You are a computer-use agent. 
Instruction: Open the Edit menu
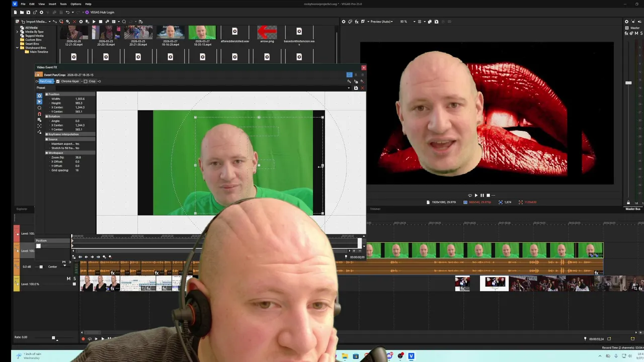[32, 4]
